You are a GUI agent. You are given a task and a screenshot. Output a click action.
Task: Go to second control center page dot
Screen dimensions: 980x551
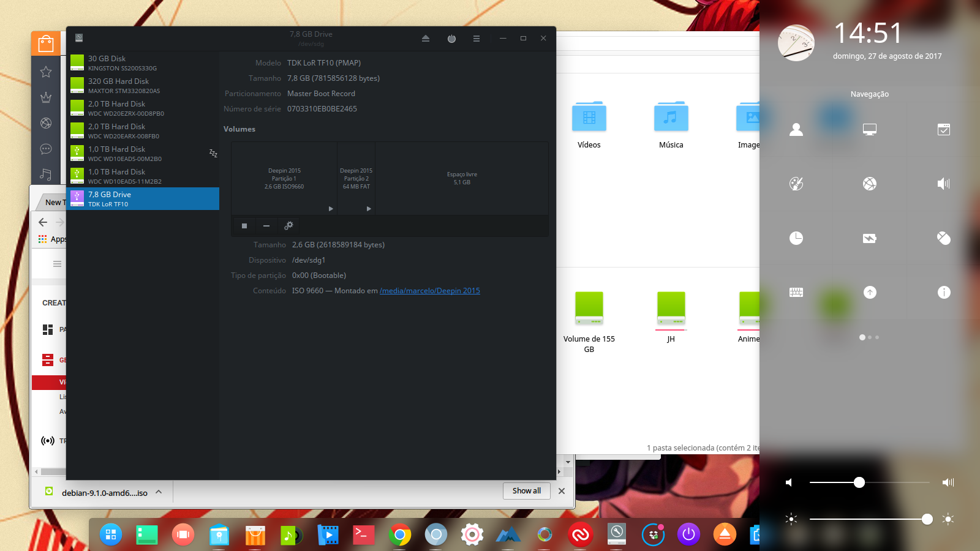pos(870,337)
